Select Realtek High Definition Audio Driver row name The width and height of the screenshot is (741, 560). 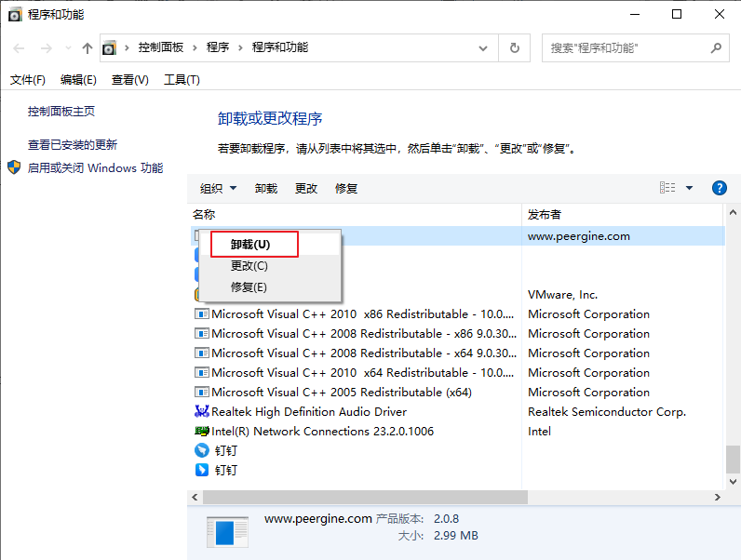pyautogui.click(x=309, y=412)
